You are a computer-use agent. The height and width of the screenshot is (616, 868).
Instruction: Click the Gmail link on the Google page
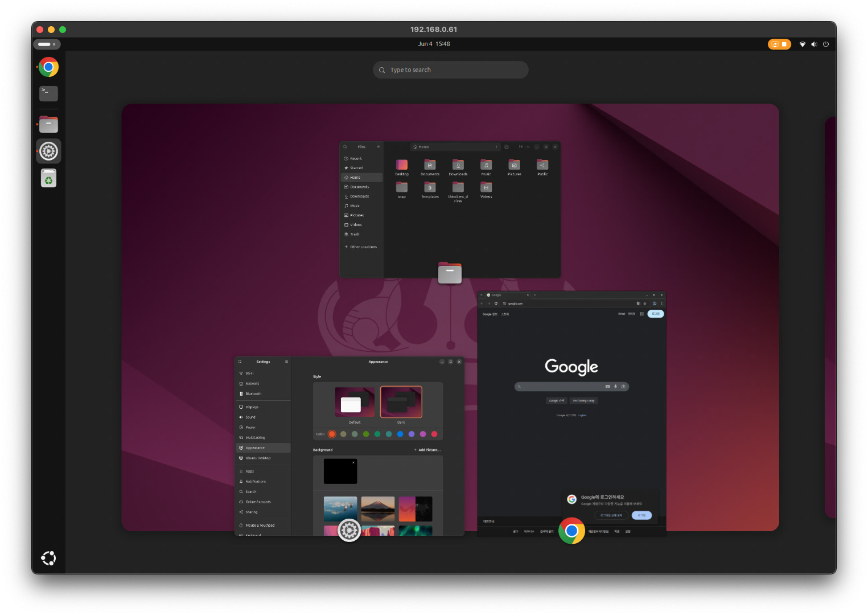coord(622,314)
